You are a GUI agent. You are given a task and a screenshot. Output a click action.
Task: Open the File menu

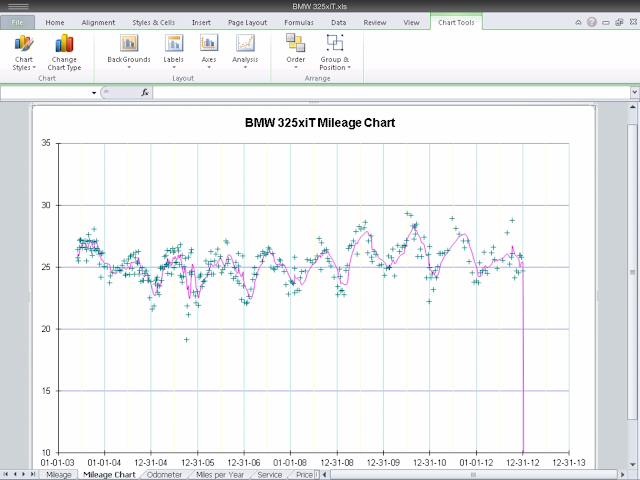pyautogui.click(x=17, y=21)
